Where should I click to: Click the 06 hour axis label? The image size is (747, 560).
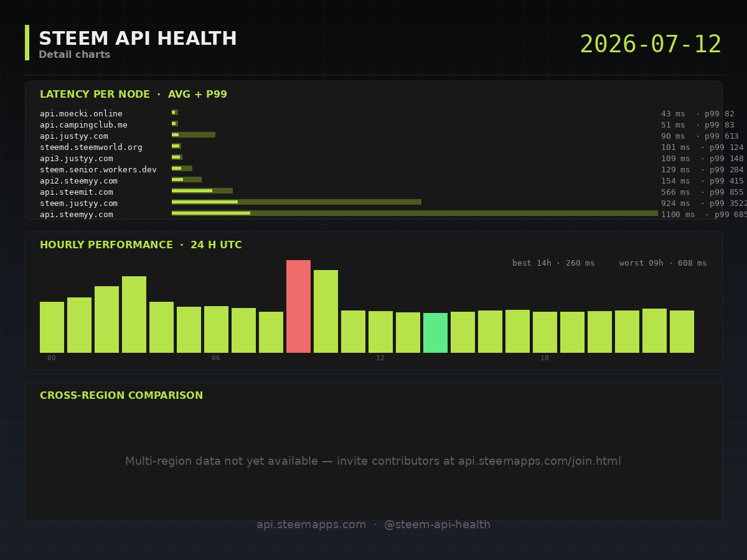[x=216, y=358]
